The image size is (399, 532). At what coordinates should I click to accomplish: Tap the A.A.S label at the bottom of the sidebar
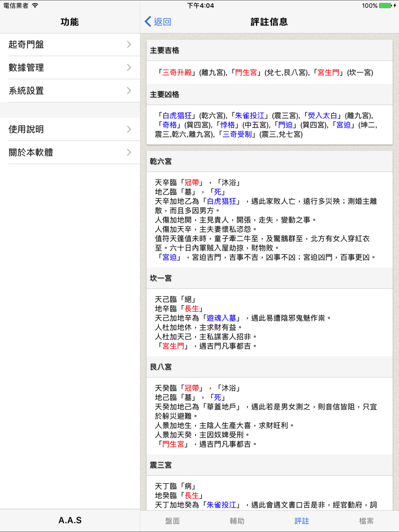click(x=70, y=520)
